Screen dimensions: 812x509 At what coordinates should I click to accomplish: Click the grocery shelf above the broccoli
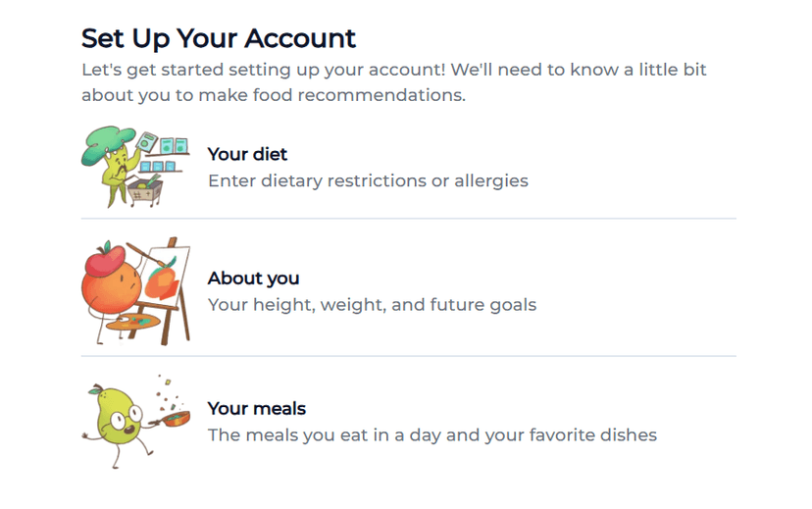click(x=164, y=146)
